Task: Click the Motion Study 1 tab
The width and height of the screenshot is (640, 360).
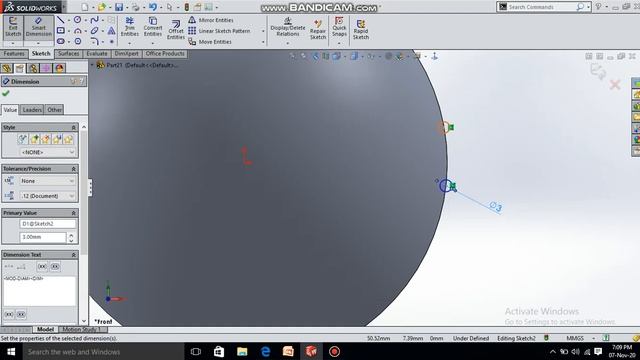Action: coord(82,329)
